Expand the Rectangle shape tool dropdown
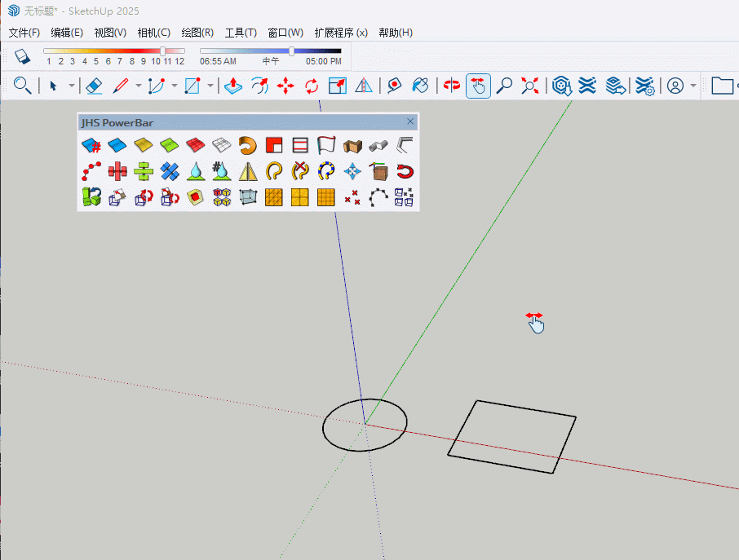This screenshot has width=739, height=560. (x=210, y=86)
